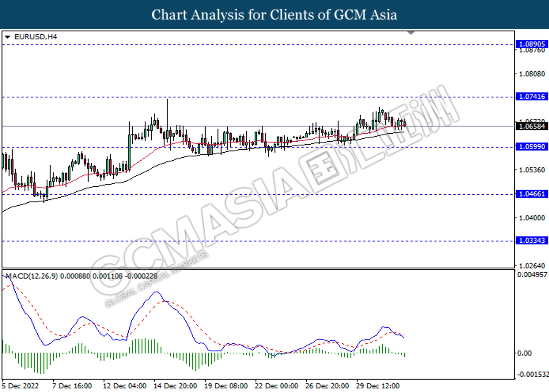Click the 5 Dec 2022 date label
Image resolution: width=549 pixels, height=392 pixels.
(x=20, y=386)
